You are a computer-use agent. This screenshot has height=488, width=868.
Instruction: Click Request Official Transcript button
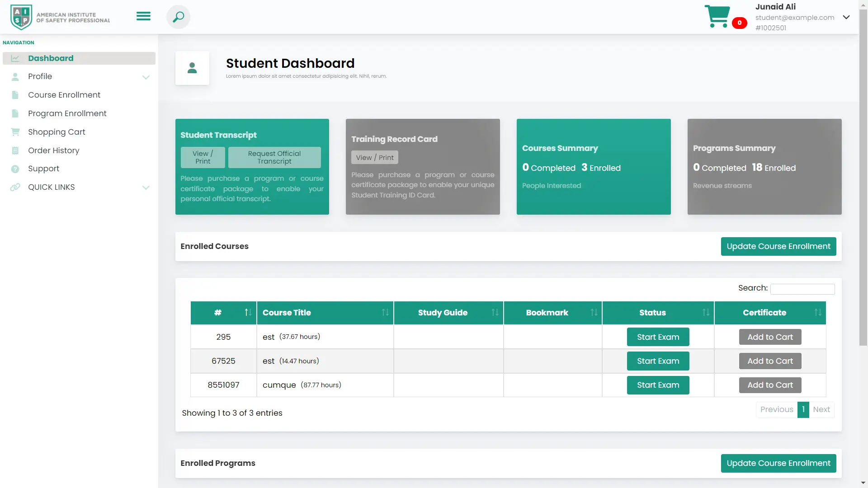click(274, 158)
